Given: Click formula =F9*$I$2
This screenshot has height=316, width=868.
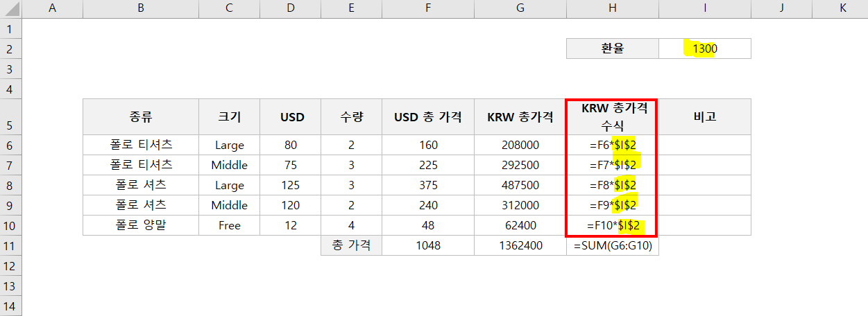Looking at the screenshot, I should point(613,205).
